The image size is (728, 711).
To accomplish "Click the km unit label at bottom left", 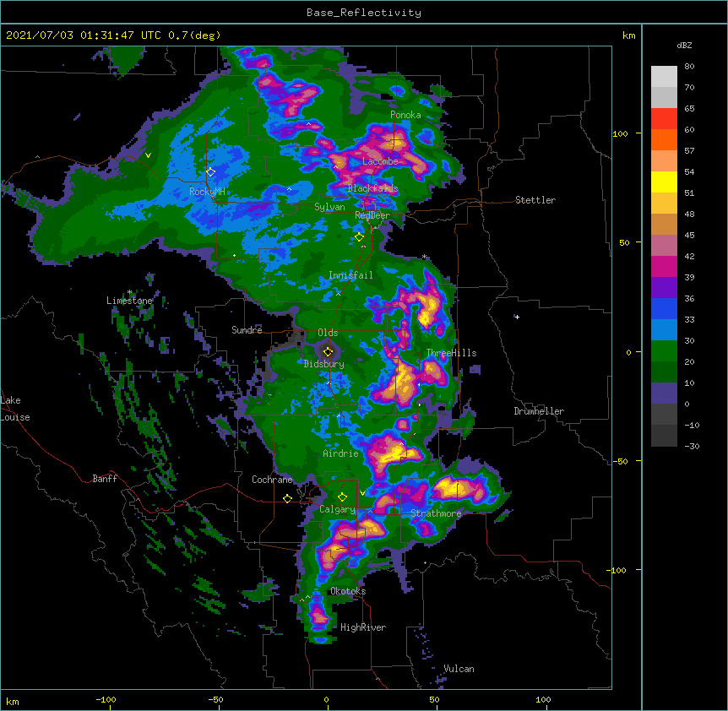I will pos(13,702).
